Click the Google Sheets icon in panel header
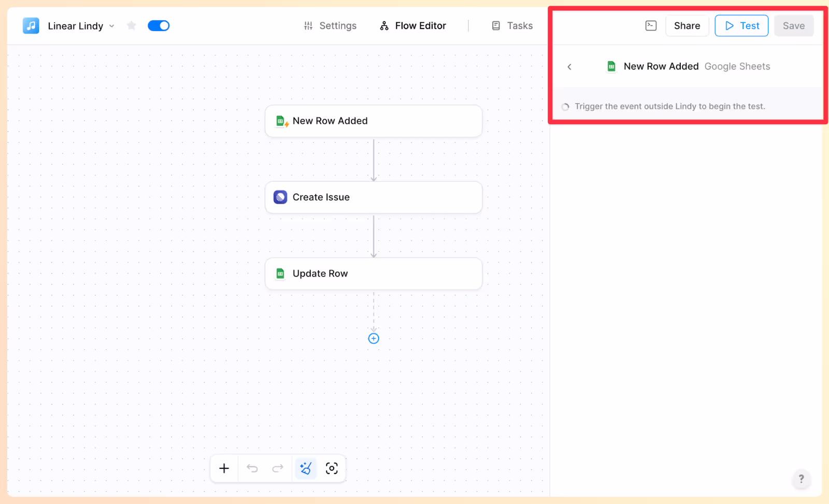Viewport: 829px width, 504px height. (x=611, y=66)
